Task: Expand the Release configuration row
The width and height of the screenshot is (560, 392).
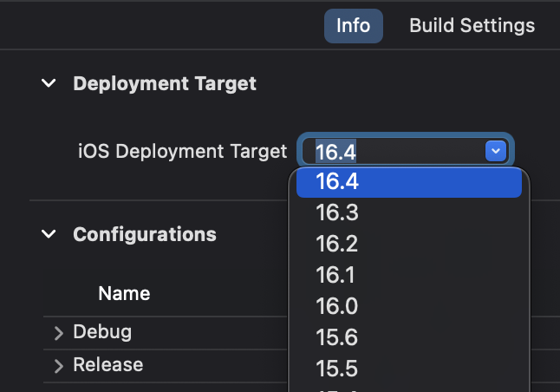Action: [x=58, y=365]
